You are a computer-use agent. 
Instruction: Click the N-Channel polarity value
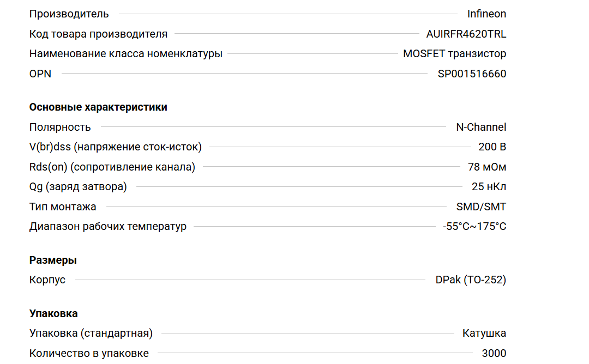coord(481,127)
